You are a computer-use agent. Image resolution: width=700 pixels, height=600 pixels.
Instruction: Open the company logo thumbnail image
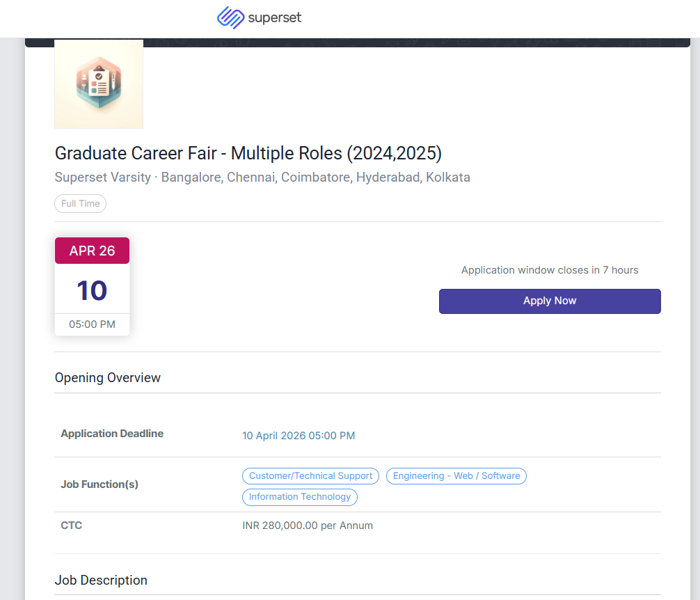[x=99, y=84]
